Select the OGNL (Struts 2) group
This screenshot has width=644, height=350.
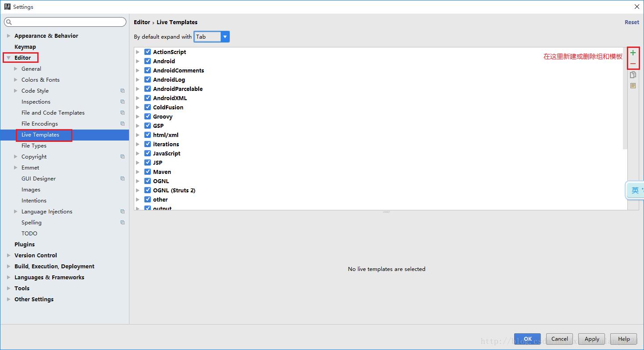174,190
